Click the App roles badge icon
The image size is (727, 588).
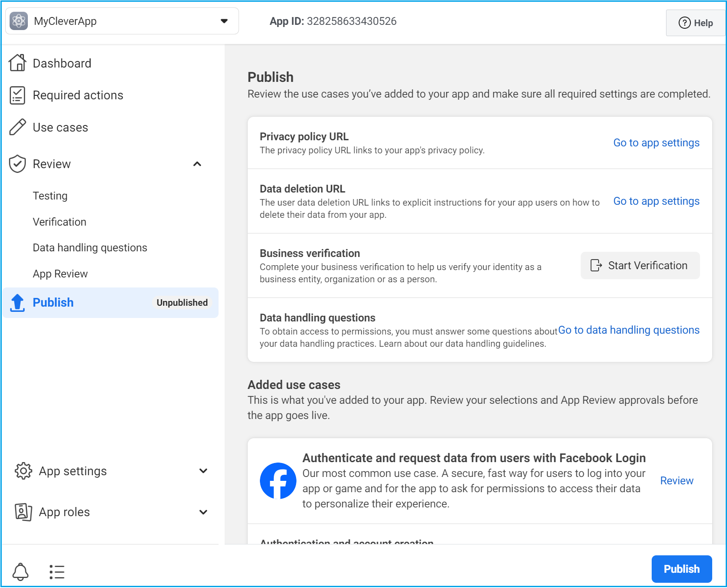24,512
